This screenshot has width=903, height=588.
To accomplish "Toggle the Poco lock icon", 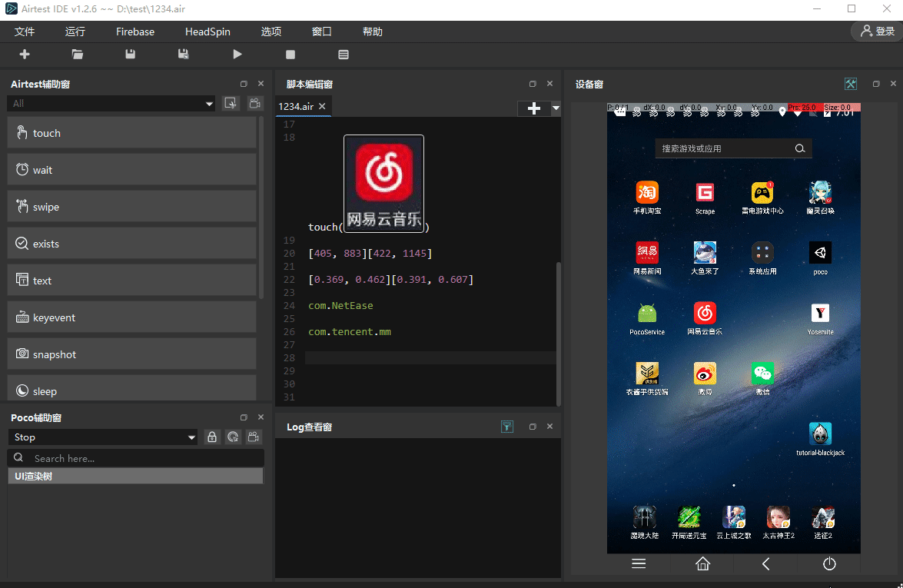I will (212, 437).
